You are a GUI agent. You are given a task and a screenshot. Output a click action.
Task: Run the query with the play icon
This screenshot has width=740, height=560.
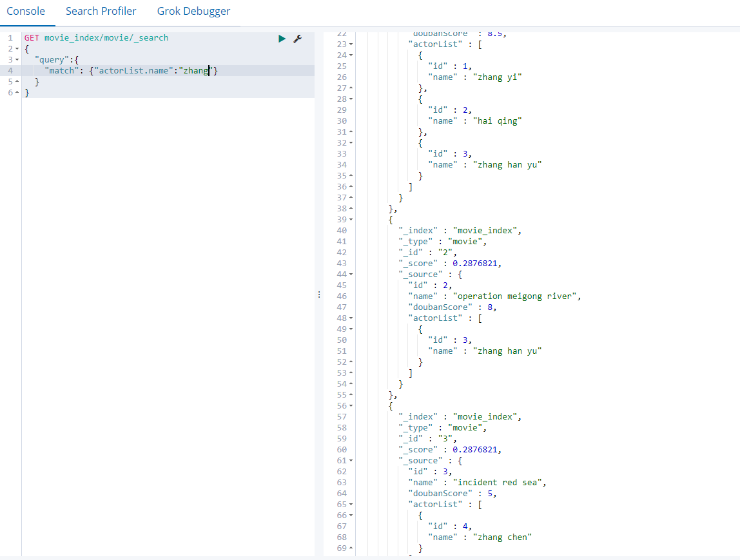point(282,39)
